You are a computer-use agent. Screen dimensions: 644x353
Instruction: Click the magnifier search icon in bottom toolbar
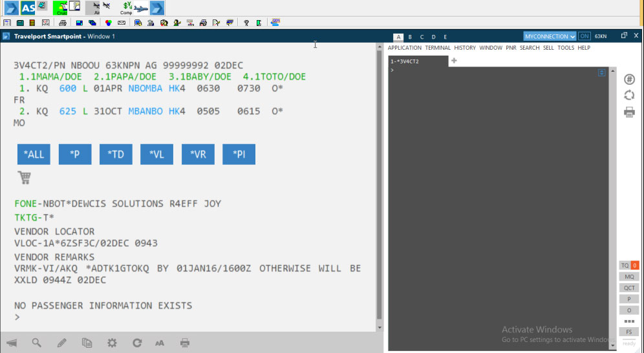[37, 342]
